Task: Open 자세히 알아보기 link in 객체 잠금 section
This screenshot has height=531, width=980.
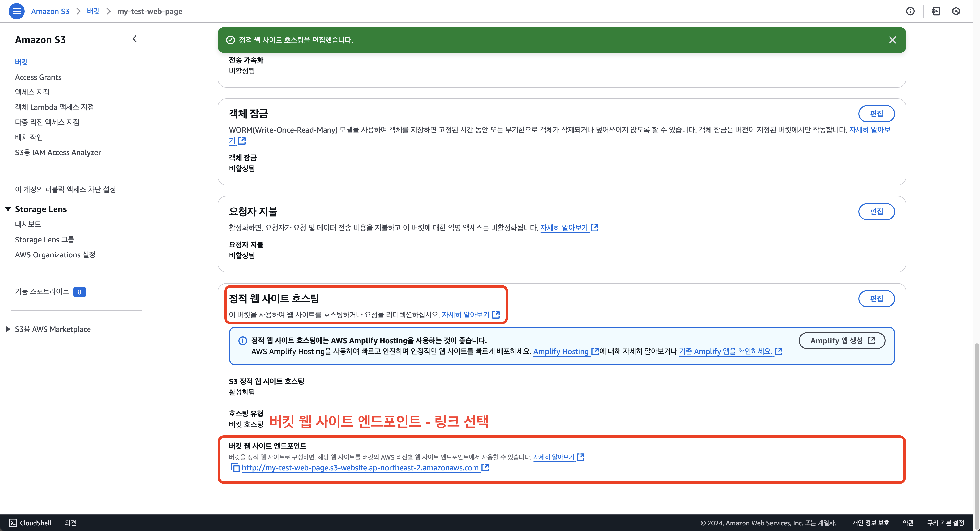Action: [x=870, y=130]
